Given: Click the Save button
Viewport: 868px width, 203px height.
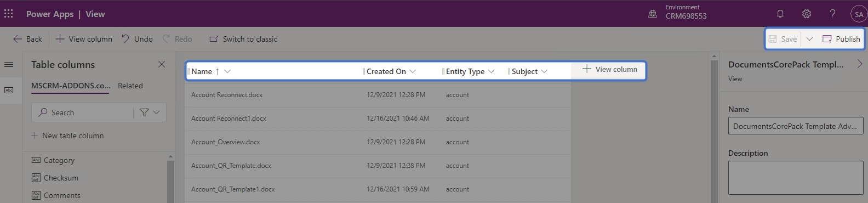Looking at the screenshot, I should click(x=783, y=39).
